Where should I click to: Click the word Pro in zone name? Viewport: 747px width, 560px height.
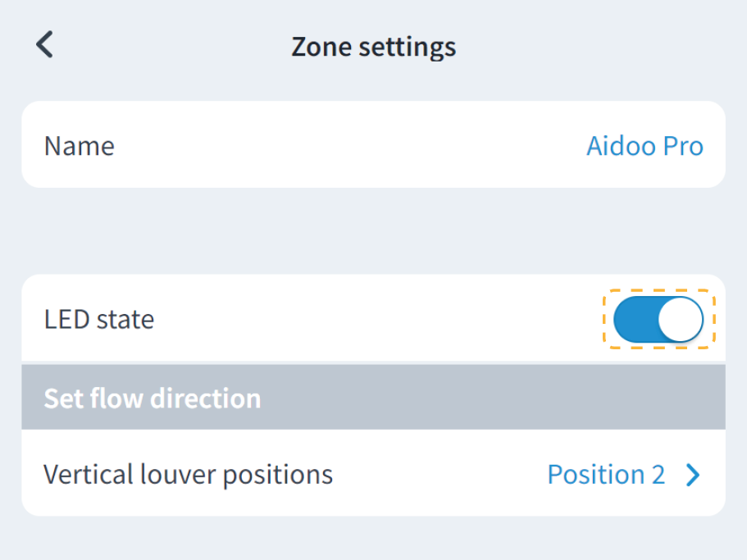[x=683, y=145]
